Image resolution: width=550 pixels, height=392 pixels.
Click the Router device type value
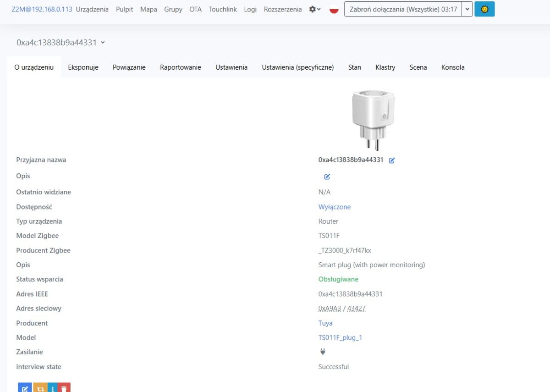328,221
